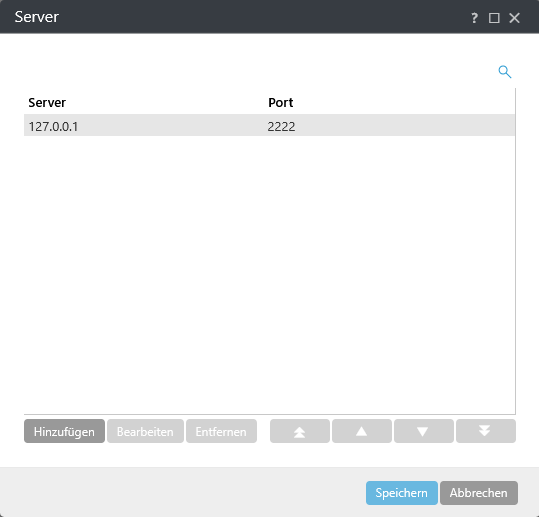
Task: Open the search magnifier icon
Action: (x=505, y=72)
